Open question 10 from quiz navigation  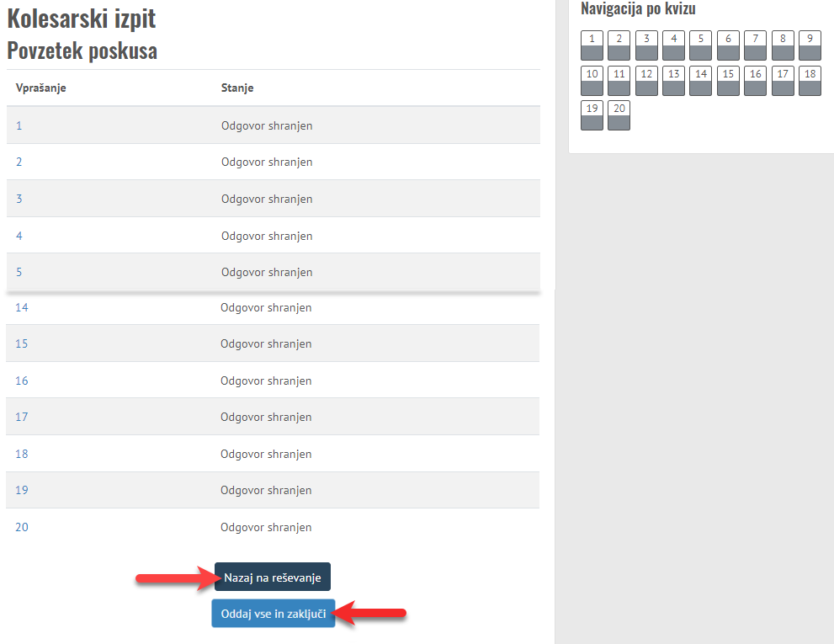point(592,81)
